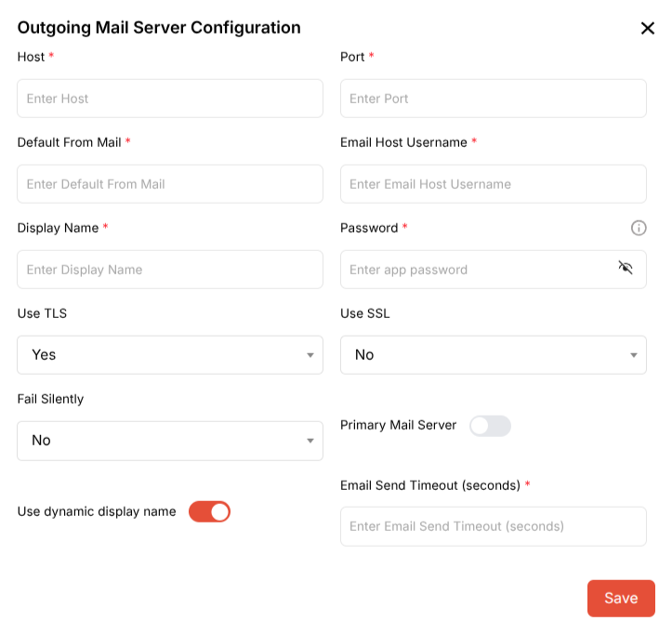Click the Use dynamic display name label
Screen dimensions: 672x634
pos(97,511)
